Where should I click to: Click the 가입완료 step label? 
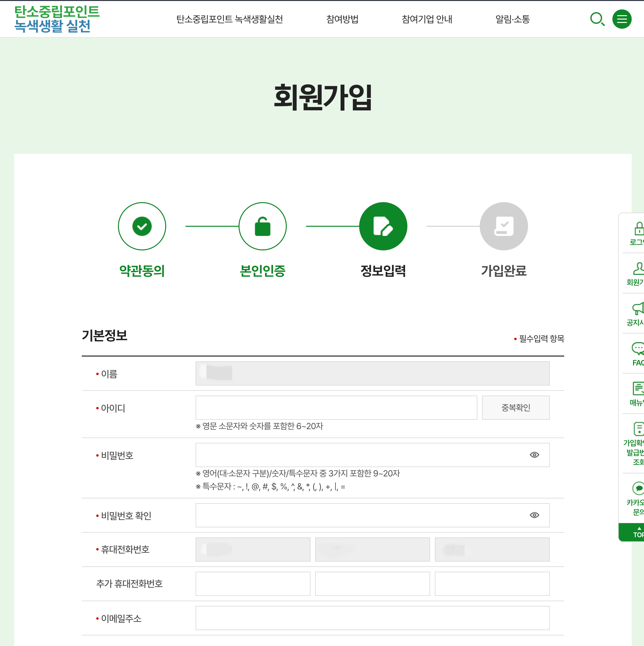(504, 270)
